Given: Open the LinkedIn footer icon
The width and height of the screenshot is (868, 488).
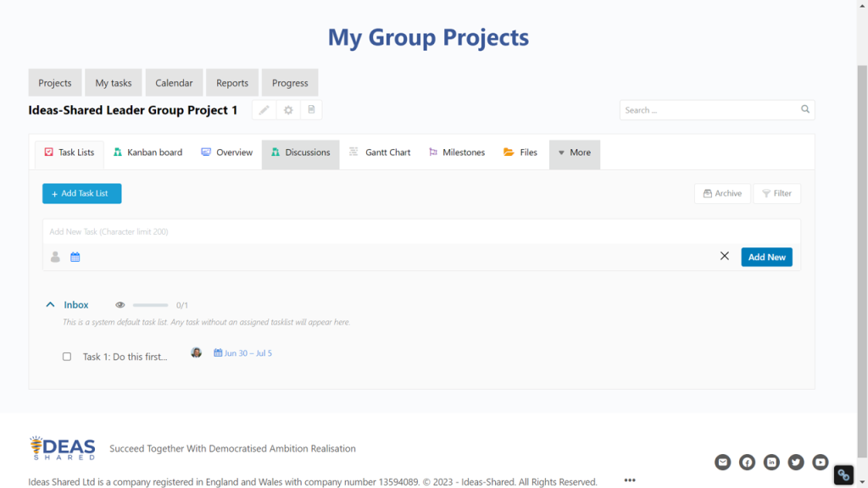Looking at the screenshot, I should pos(771,462).
